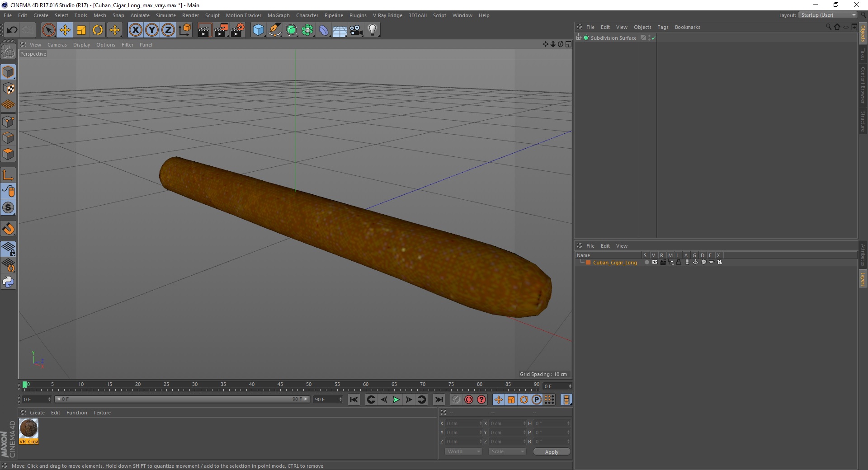Open Edit Render Settings icon
This screenshot has width=868, height=470.
[x=237, y=30]
